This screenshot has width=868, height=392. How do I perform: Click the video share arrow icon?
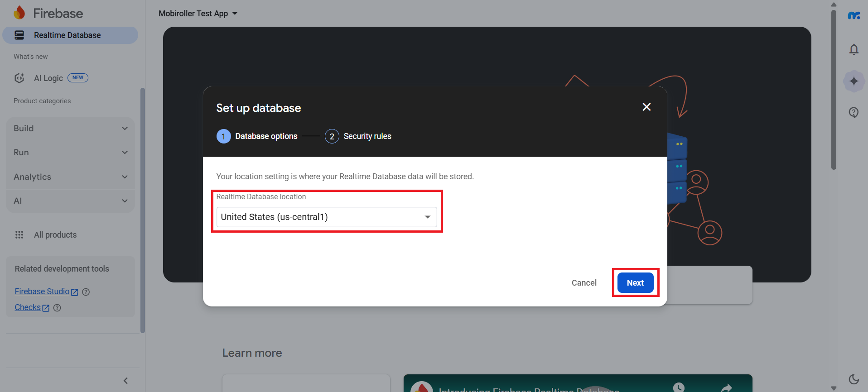(x=726, y=388)
